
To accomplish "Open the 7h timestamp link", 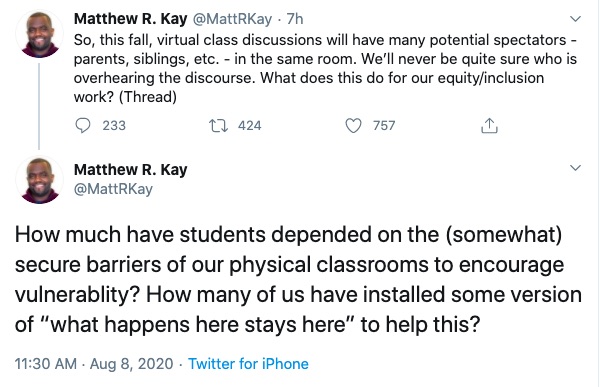I will tap(295, 19).
